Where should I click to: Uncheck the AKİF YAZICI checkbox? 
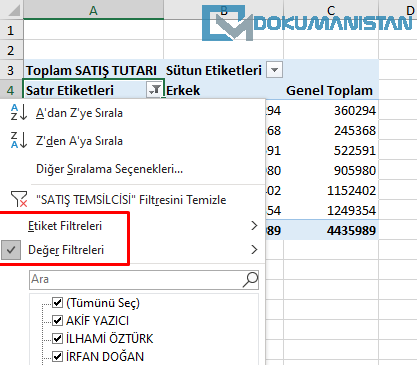(x=58, y=321)
